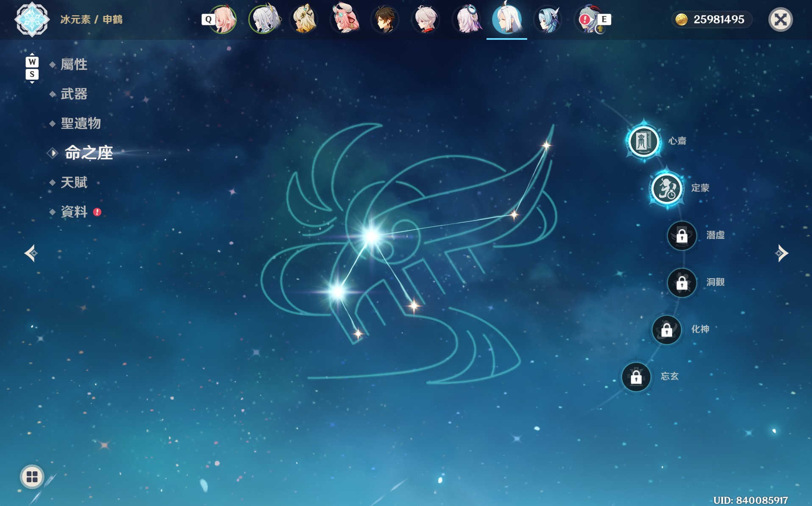The width and height of the screenshot is (812, 506).
Task: Select the locked 化神 constellation node
Action: click(x=667, y=329)
